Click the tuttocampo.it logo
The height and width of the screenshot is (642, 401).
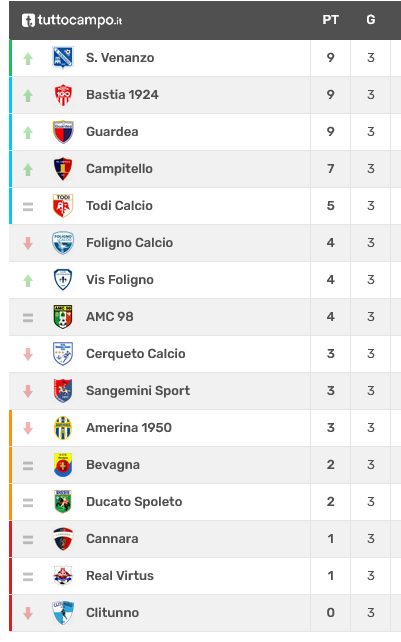click(x=72, y=20)
